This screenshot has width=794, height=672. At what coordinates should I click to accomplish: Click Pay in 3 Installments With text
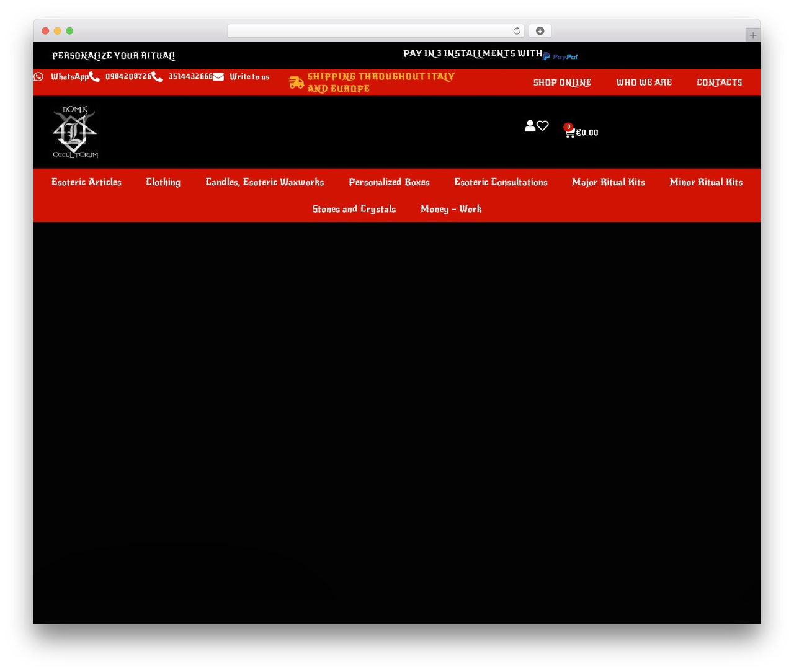(x=473, y=54)
